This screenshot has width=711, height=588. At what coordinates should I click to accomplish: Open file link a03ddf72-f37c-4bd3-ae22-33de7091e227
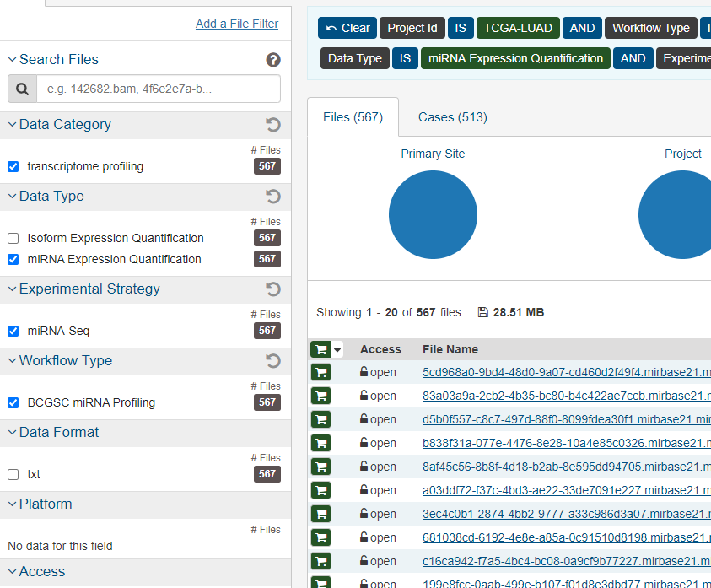click(566, 490)
